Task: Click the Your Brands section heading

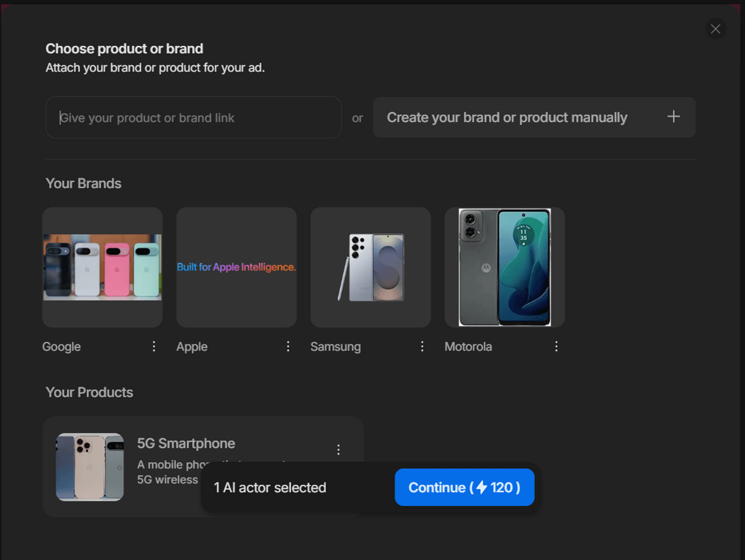Action: click(84, 183)
